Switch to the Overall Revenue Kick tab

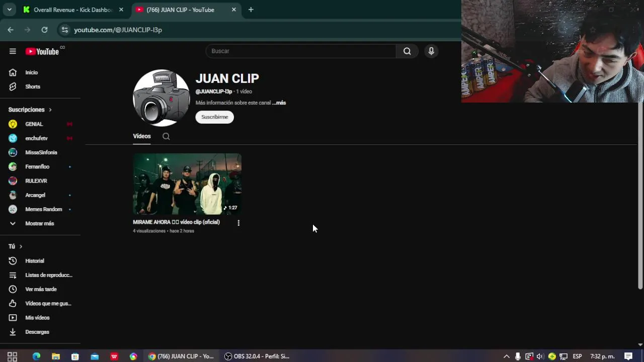click(73, 10)
